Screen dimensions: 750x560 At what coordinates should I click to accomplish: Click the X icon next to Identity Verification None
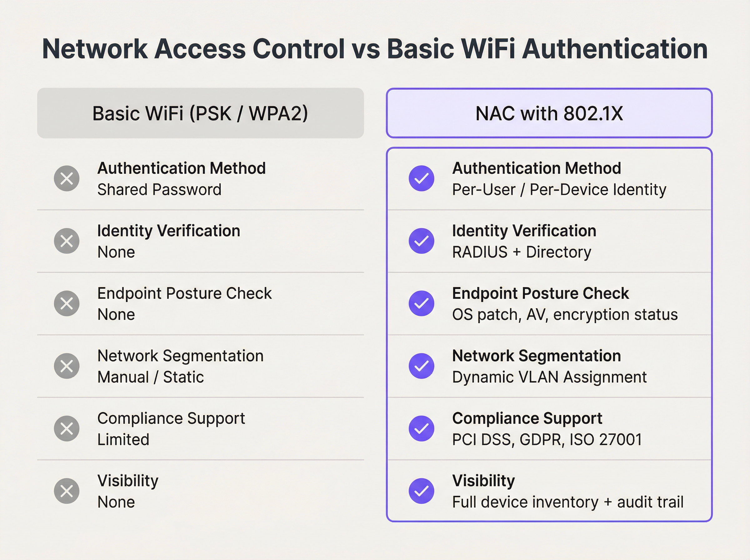(67, 241)
